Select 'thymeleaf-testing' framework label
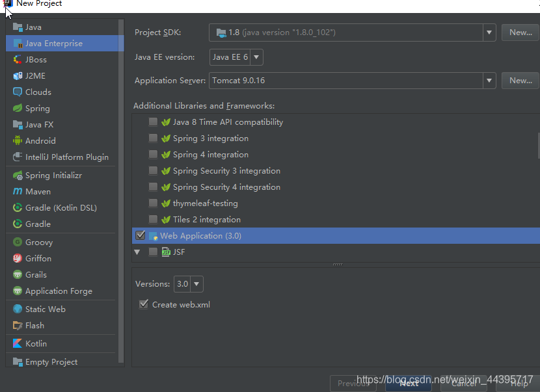 tap(205, 203)
